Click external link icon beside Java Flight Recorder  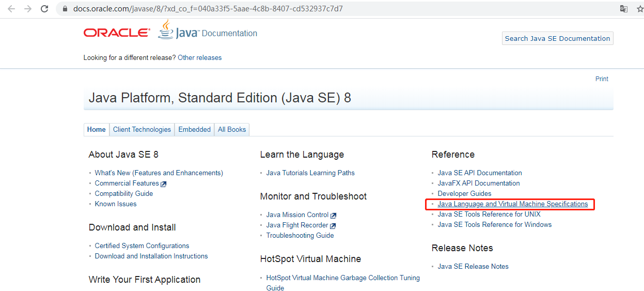[x=333, y=225]
